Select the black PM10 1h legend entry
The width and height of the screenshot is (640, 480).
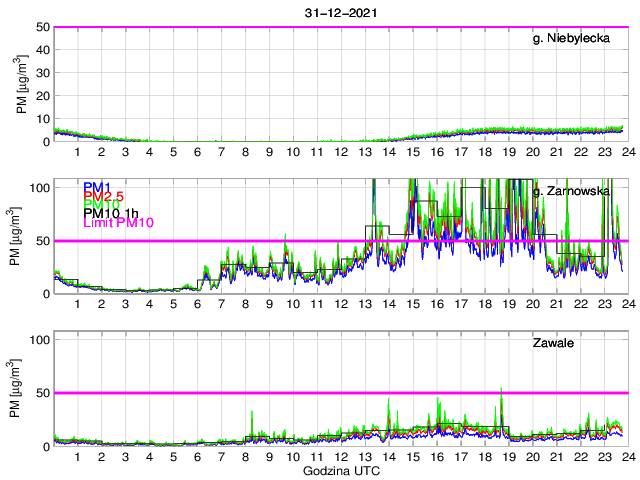point(111,213)
